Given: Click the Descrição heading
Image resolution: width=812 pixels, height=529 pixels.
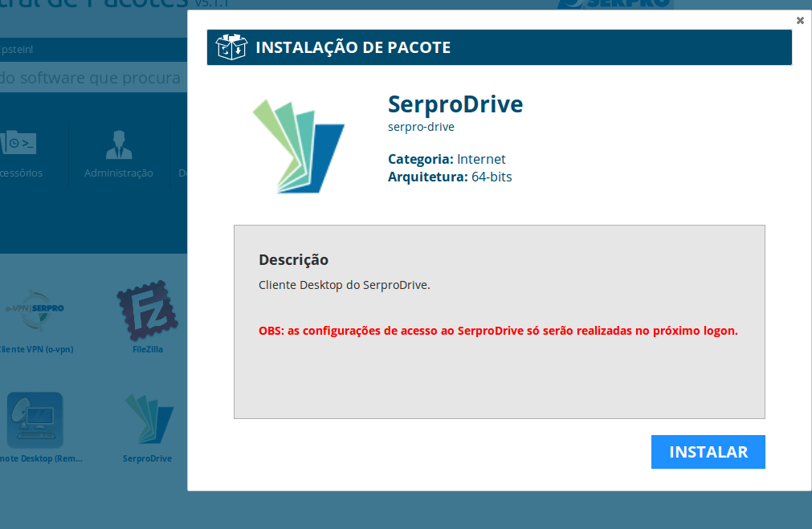Looking at the screenshot, I should tap(294, 260).
